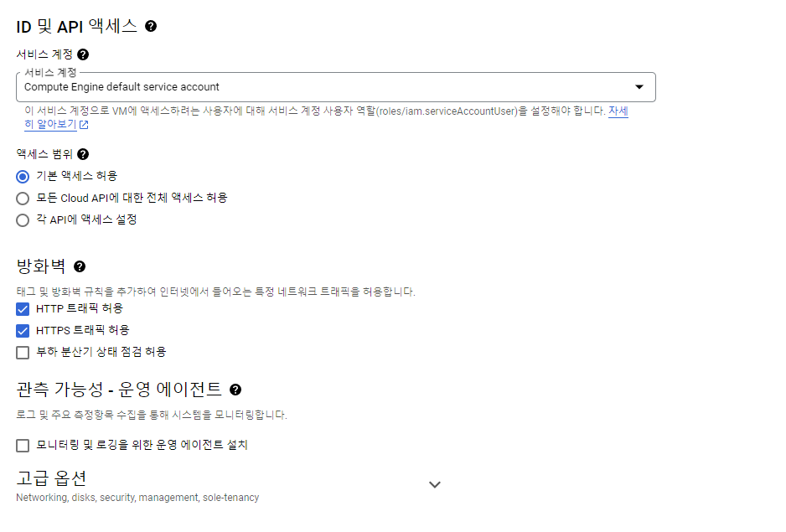Uncheck HTTPS 트래픽 허용 checkbox
This screenshot has height=532, width=786.
pyautogui.click(x=23, y=331)
